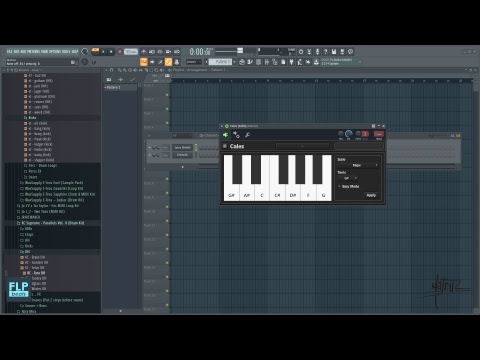
Task: Click the download arrow icon in lower toolbar
Action: (x=316, y=62)
